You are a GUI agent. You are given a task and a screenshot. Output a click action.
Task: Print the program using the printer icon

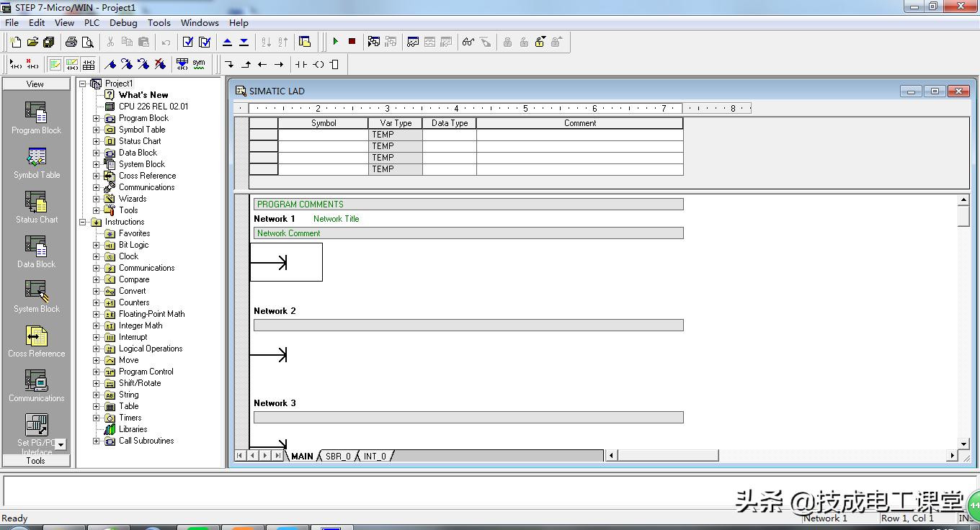click(x=71, y=42)
